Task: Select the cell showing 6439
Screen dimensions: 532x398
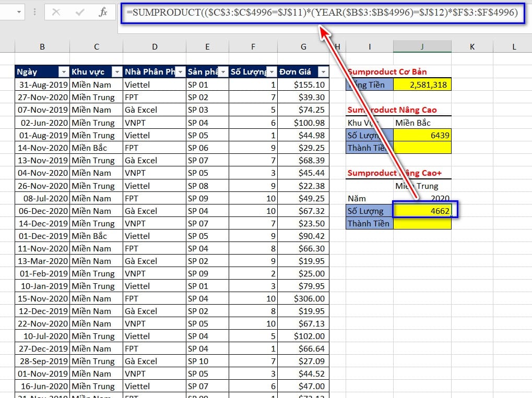Action: (x=422, y=135)
